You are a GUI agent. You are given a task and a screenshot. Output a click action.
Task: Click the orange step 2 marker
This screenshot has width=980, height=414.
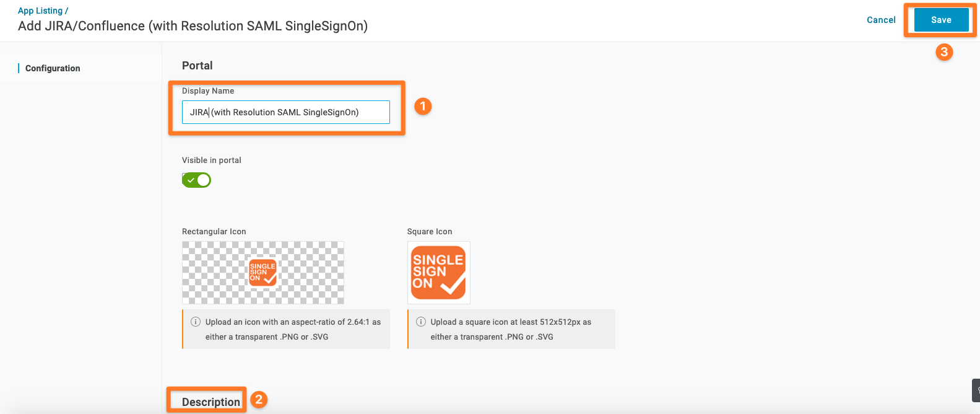pyautogui.click(x=259, y=400)
